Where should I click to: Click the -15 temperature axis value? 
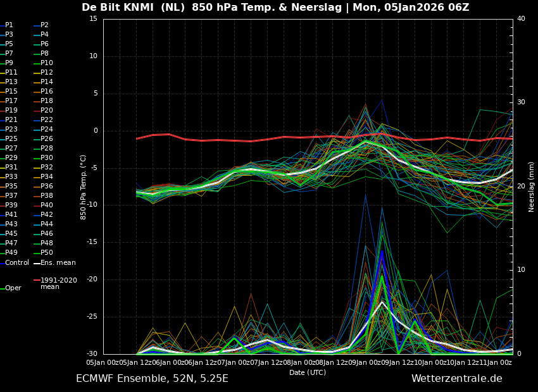click(x=92, y=242)
